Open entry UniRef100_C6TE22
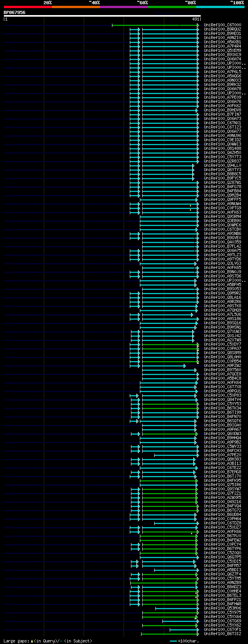This screenshot has width=248, height=644. [x=222, y=468]
